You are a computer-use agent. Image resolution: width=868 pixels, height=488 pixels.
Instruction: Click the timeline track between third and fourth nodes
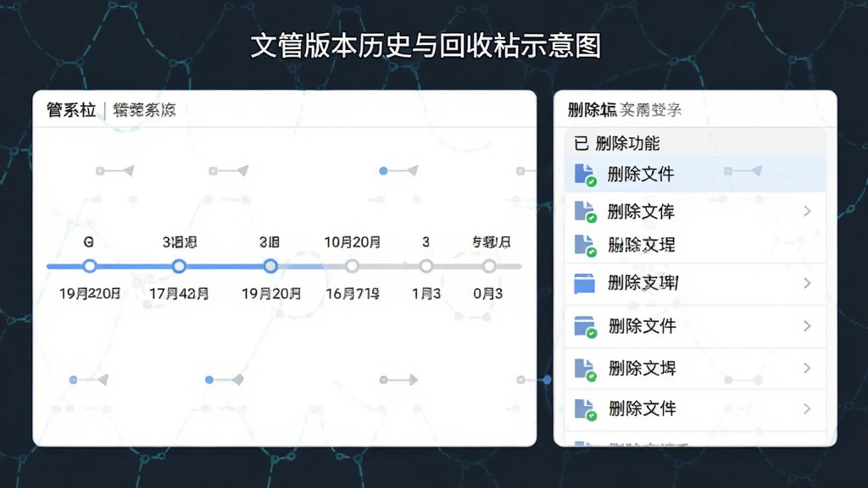coord(311,266)
